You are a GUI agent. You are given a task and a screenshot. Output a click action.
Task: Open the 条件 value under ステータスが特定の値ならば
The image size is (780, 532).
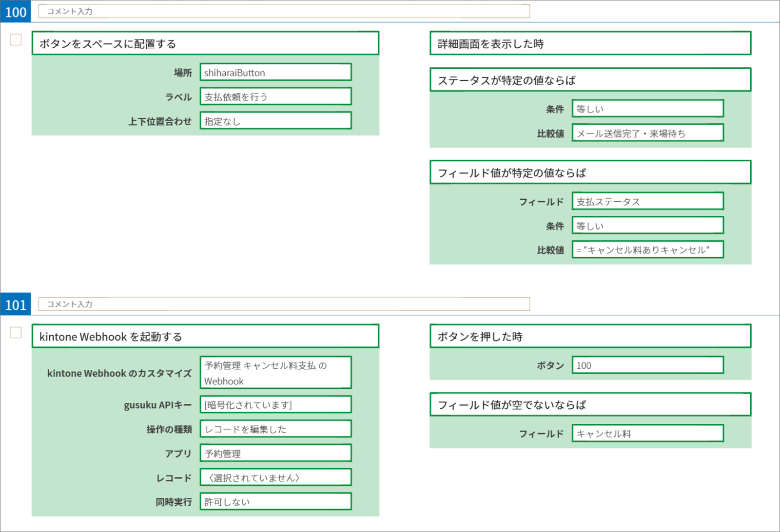pos(648,109)
